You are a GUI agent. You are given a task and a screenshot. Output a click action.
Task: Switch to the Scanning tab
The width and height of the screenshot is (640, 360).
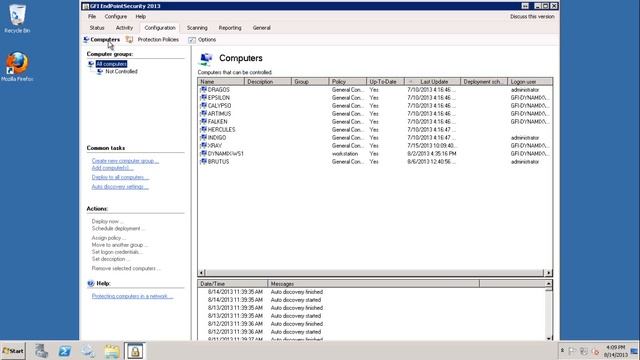point(197,28)
